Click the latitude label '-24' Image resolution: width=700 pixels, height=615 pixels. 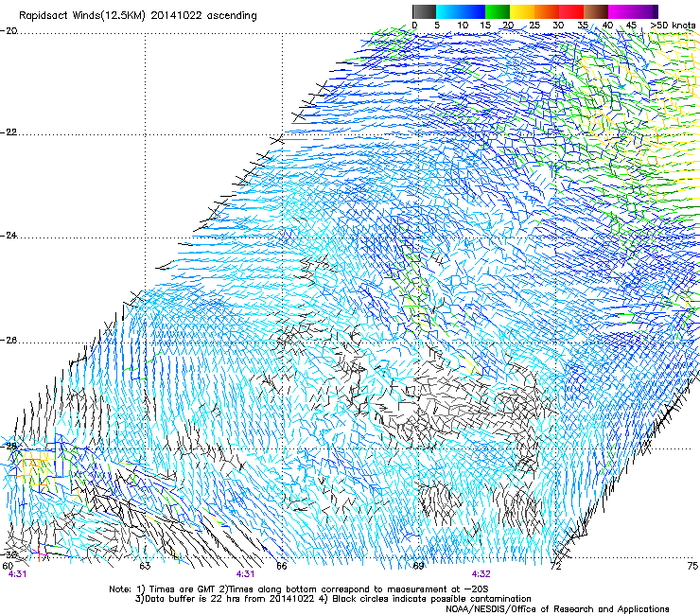tap(9, 236)
